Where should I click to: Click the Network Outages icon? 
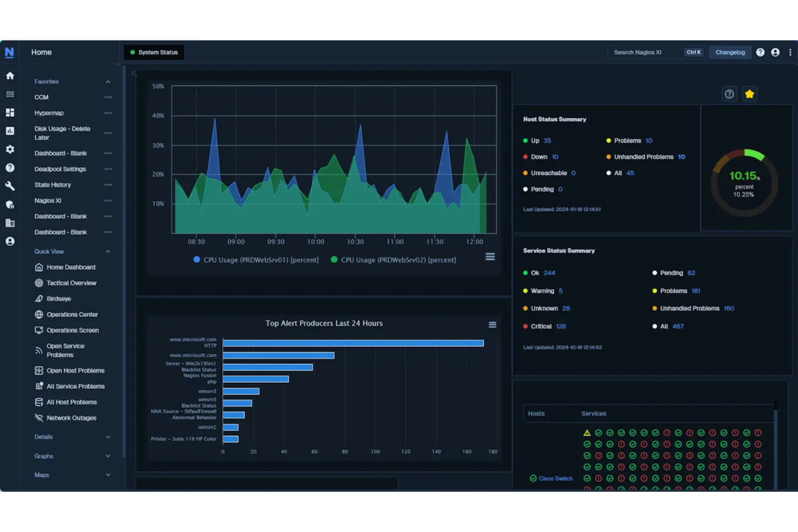coord(38,418)
